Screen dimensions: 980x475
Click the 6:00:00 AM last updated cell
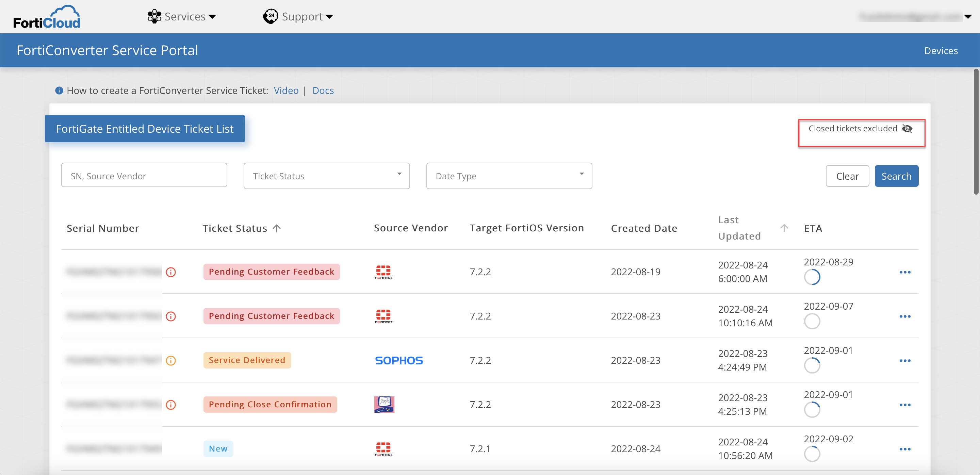click(x=742, y=279)
